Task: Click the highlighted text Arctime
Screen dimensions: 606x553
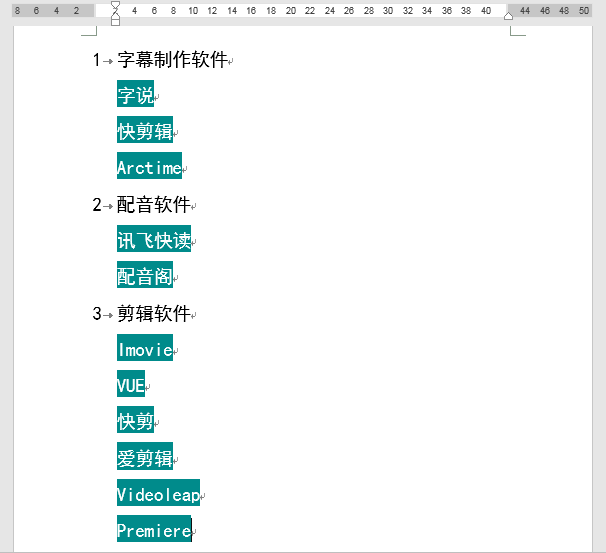Action: (149, 166)
